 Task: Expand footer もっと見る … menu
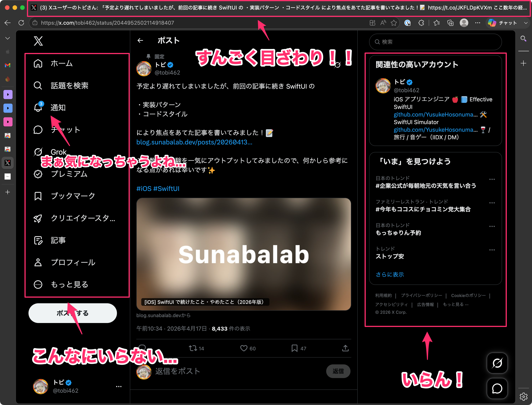[455, 304]
